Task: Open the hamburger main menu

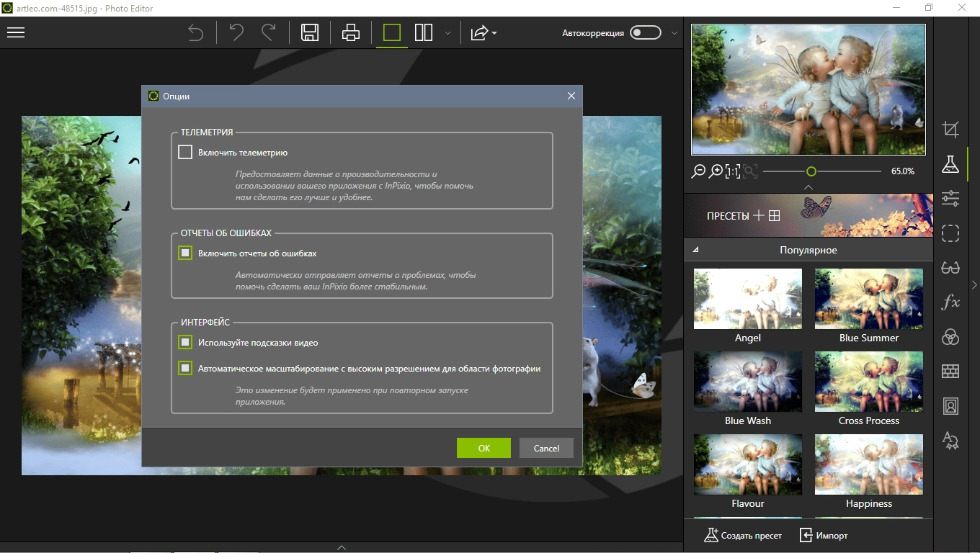Action: tap(16, 32)
